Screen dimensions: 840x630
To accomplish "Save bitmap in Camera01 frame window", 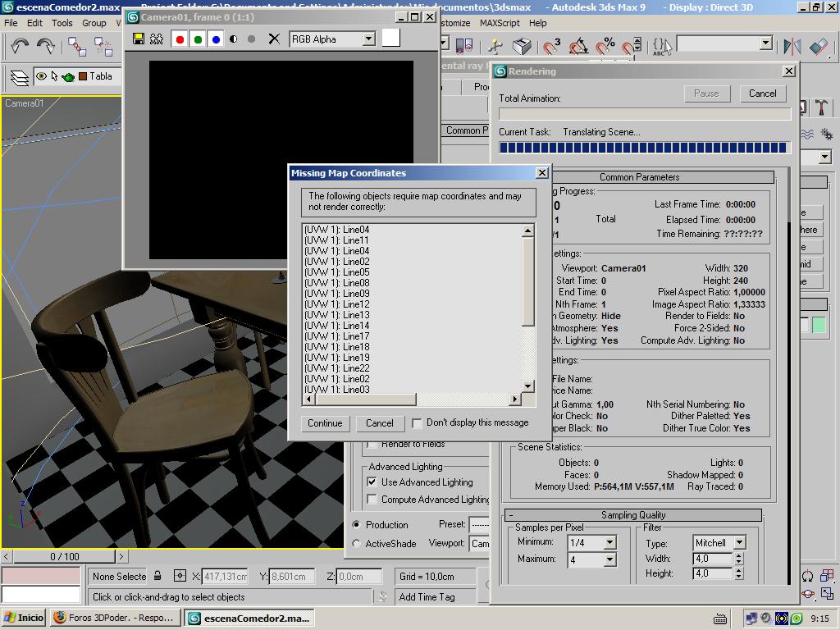I will [x=138, y=39].
